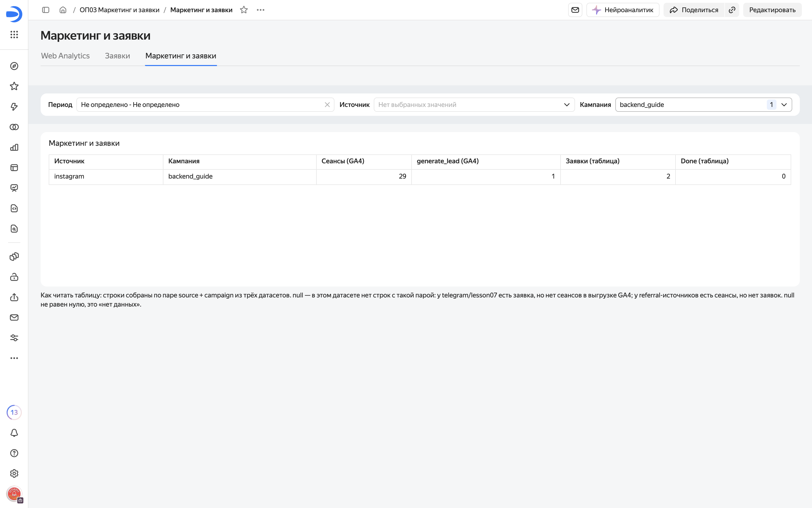
Task: Click the Поделиться share button
Action: click(x=694, y=10)
